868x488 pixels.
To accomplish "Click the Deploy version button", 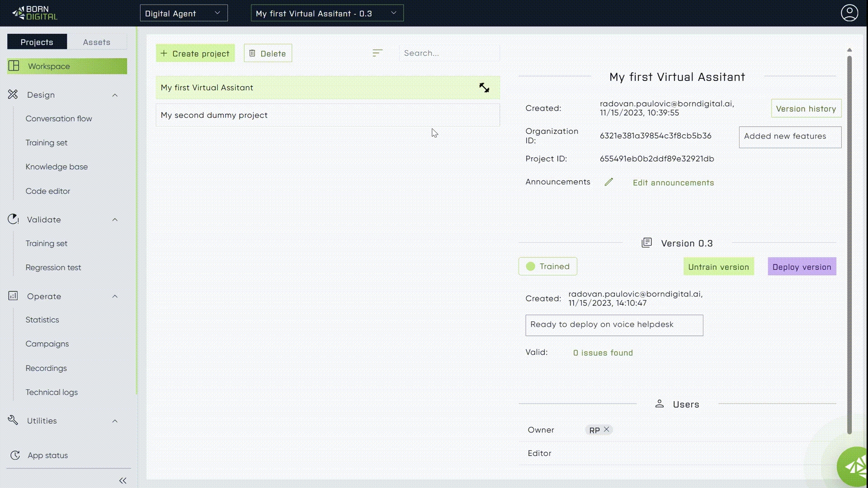I will click(802, 267).
